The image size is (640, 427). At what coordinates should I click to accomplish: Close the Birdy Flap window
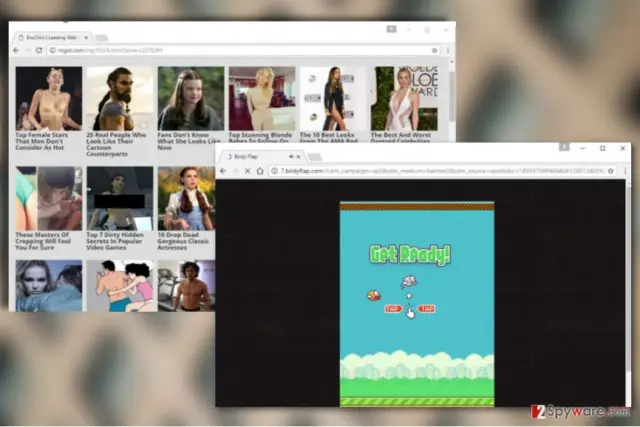tap(622, 149)
